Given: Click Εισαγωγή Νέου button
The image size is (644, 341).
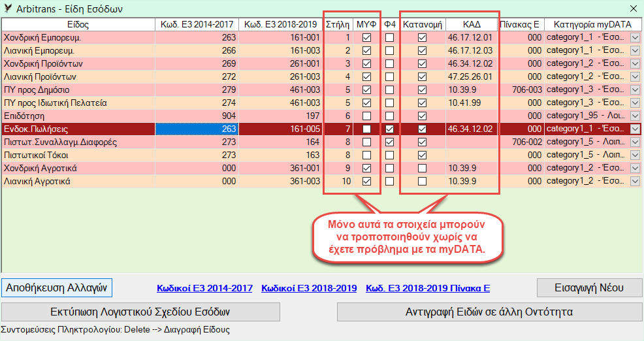Looking at the screenshot, I should (x=589, y=288).
